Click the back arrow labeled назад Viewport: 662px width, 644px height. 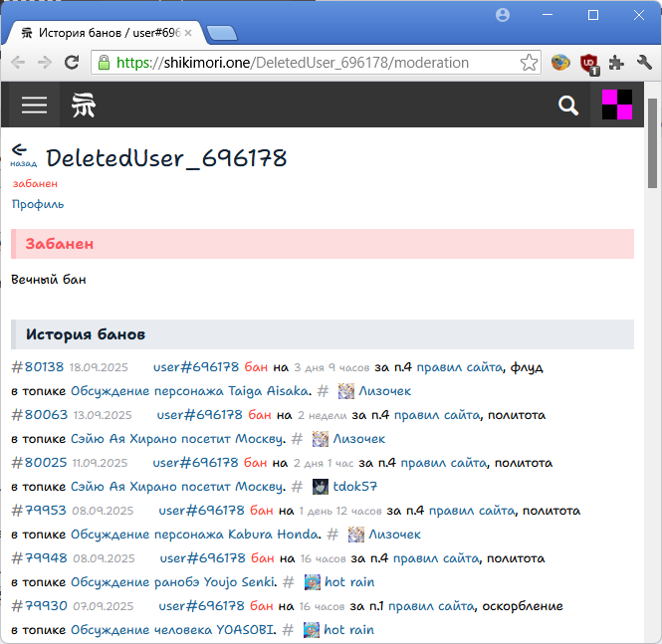point(21,154)
